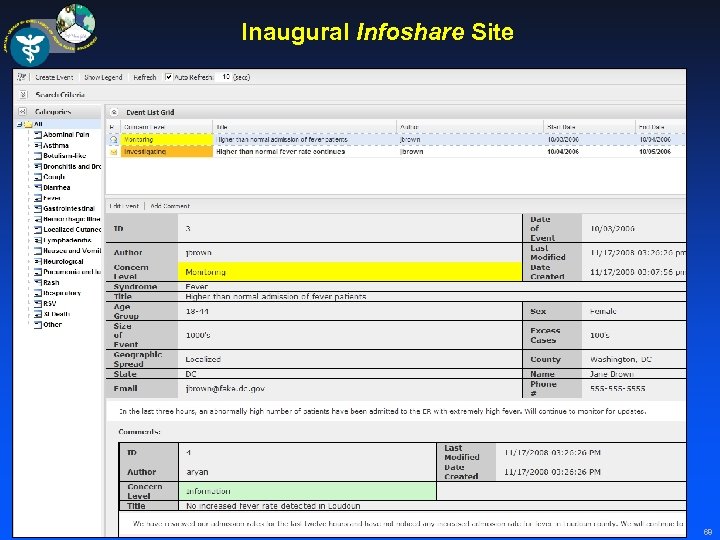Select the RSV category icon
Viewport: 720px width, 540px height.
[38, 304]
